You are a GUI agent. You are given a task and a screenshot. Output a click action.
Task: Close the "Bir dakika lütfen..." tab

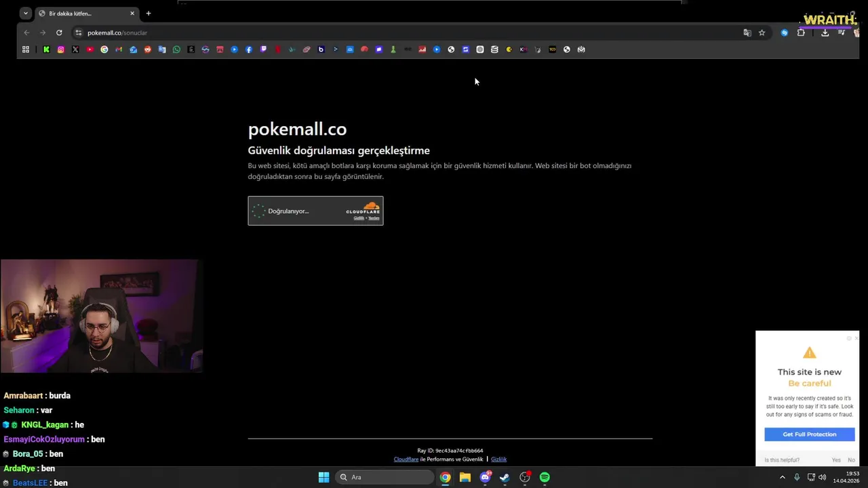coord(132,14)
